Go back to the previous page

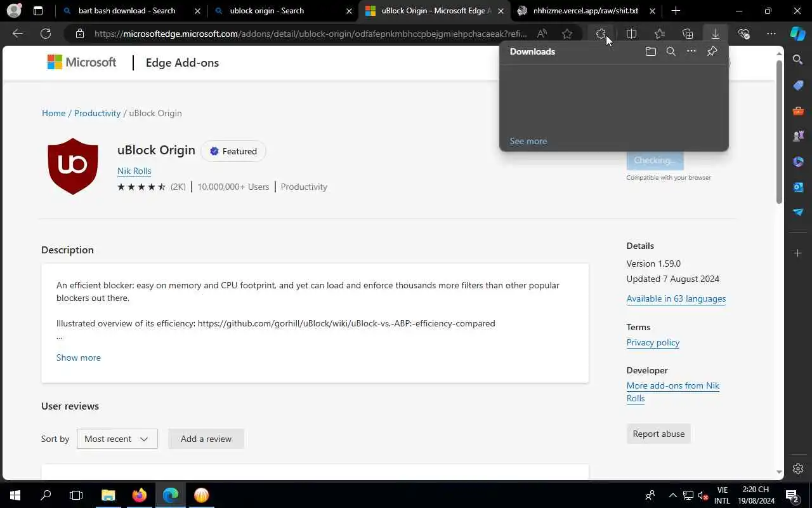point(18,34)
